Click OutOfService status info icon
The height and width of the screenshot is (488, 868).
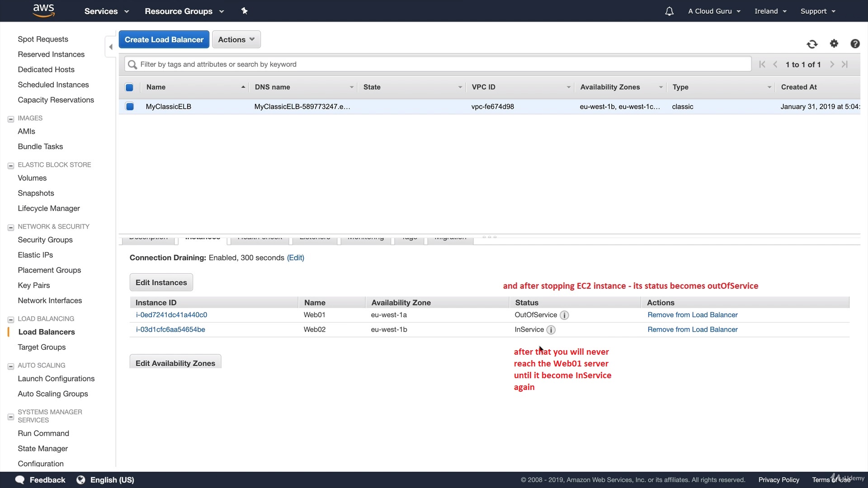pos(564,315)
